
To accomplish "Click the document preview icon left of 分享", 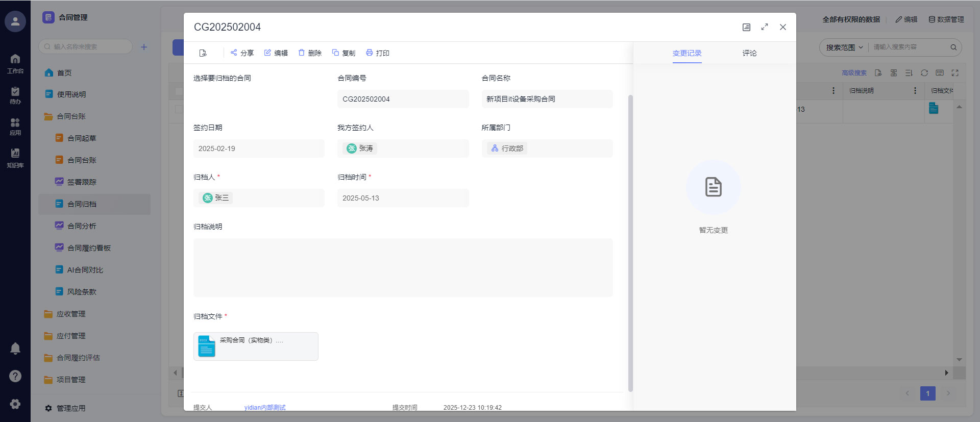I will [203, 53].
